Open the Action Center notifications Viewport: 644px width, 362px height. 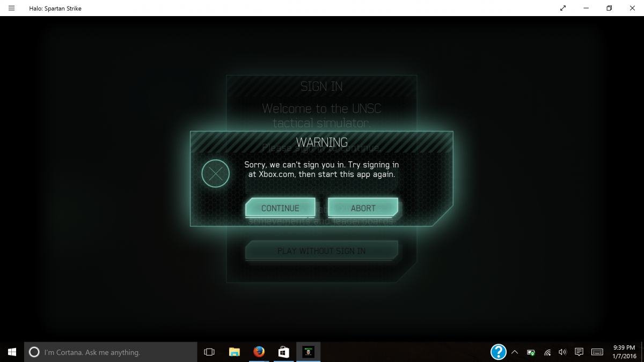tap(579, 352)
